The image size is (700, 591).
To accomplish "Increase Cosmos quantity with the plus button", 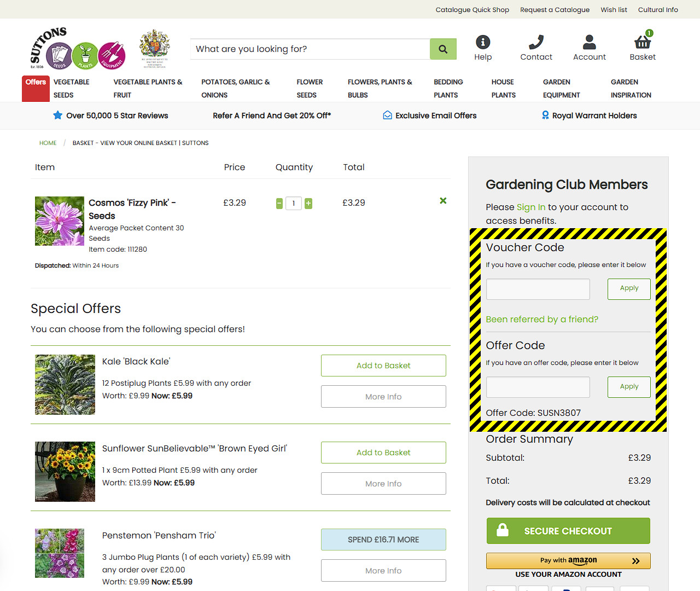I will (308, 204).
